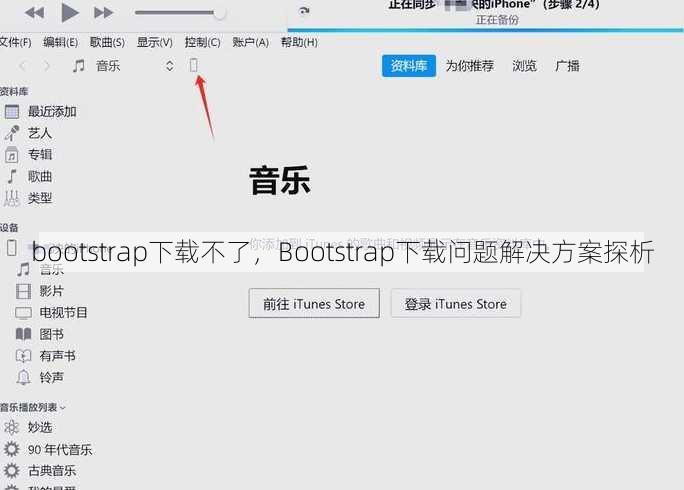Click the 登录 iTunes Store button
Screen dimensions: 684x490
point(455,303)
